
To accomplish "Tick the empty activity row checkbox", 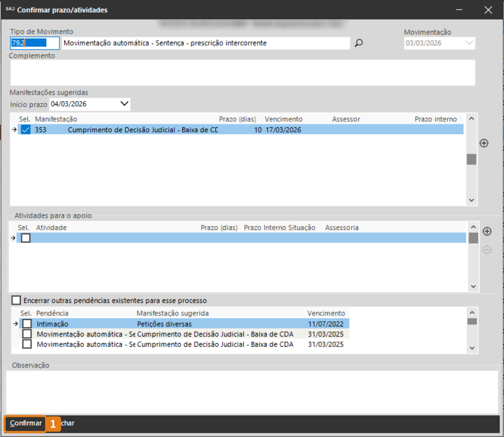I will coord(26,238).
